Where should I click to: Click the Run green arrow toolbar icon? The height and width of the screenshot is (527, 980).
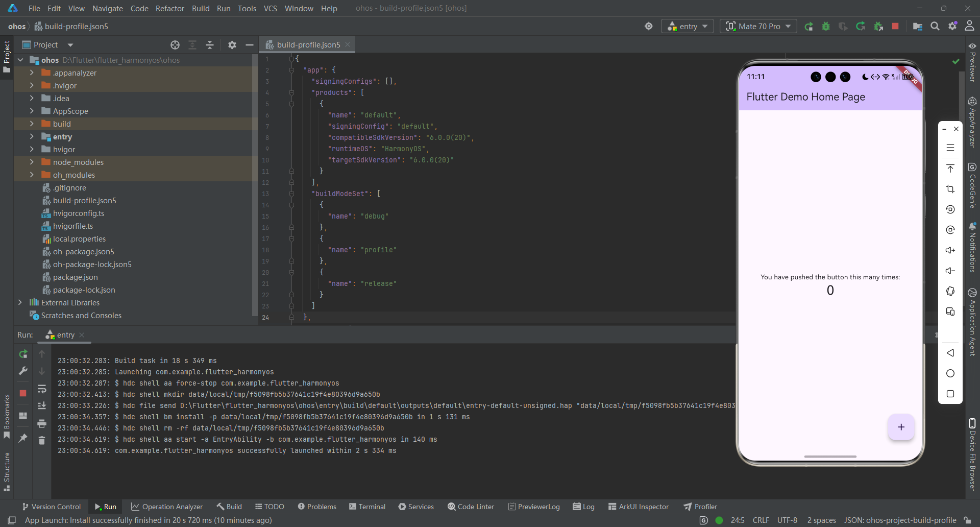[808, 27]
